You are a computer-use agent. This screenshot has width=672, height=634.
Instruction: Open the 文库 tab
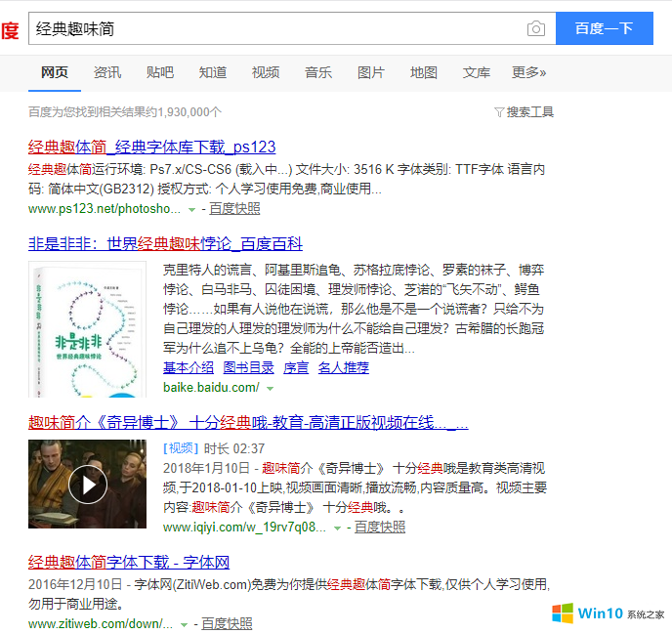pos(476,72)
